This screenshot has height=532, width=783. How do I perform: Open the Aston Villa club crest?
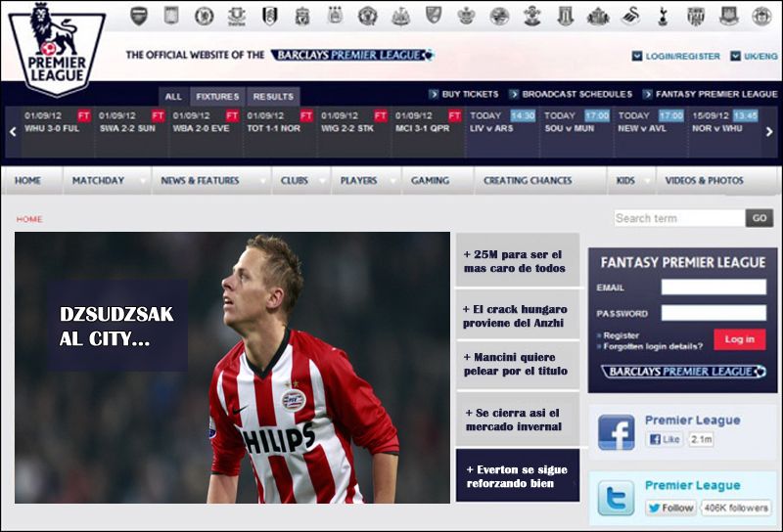pyautogui.click(x=171, y=16)
